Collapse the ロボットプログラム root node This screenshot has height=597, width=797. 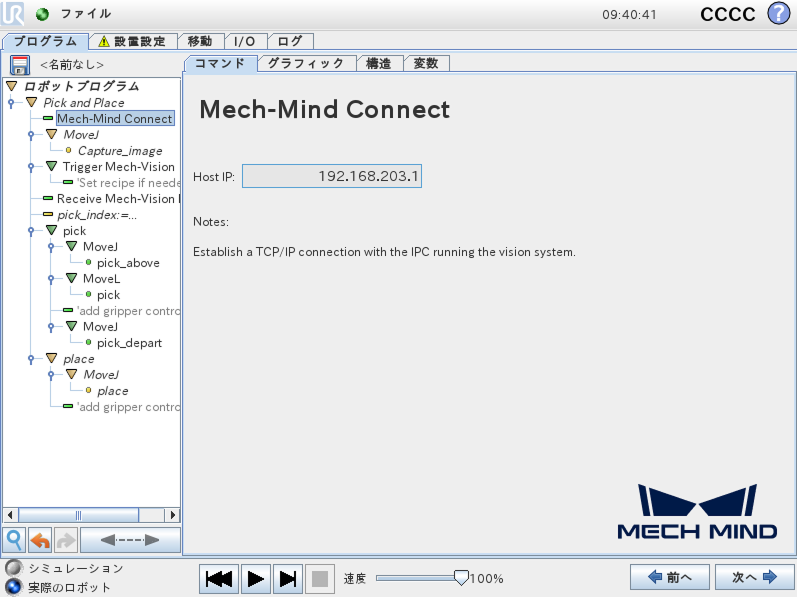point(12,86)
